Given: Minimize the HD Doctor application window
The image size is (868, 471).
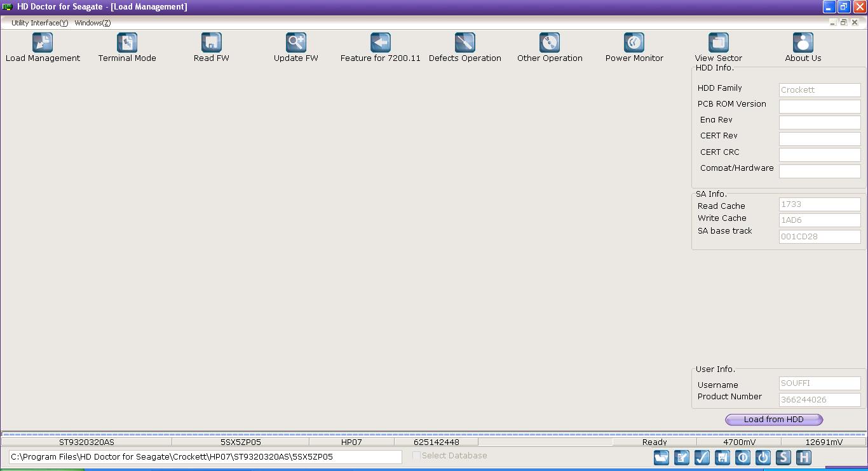Looking at the screenshot, I should 829,7.
